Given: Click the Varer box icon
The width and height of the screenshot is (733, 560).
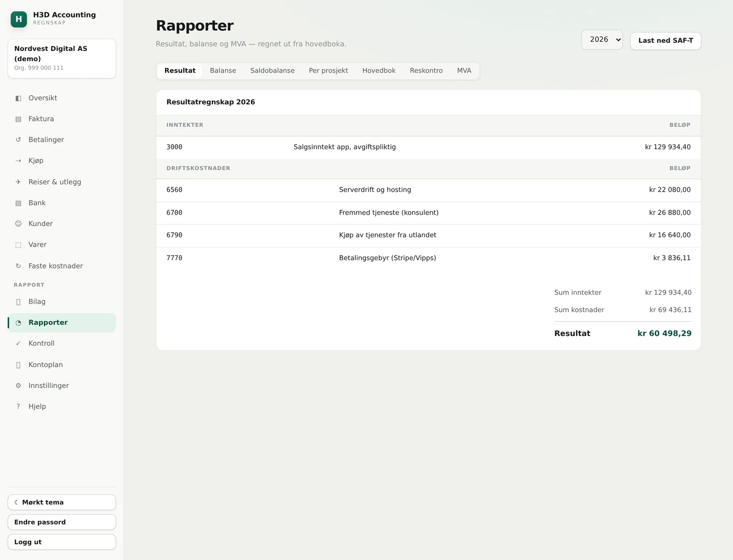Looking at the screenshot, I should point(18,245).
